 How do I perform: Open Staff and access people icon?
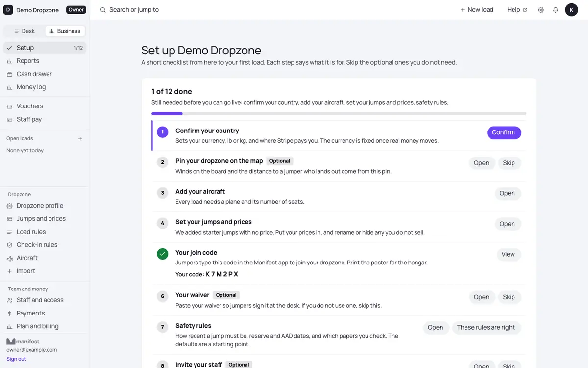(x=9, y=300)
